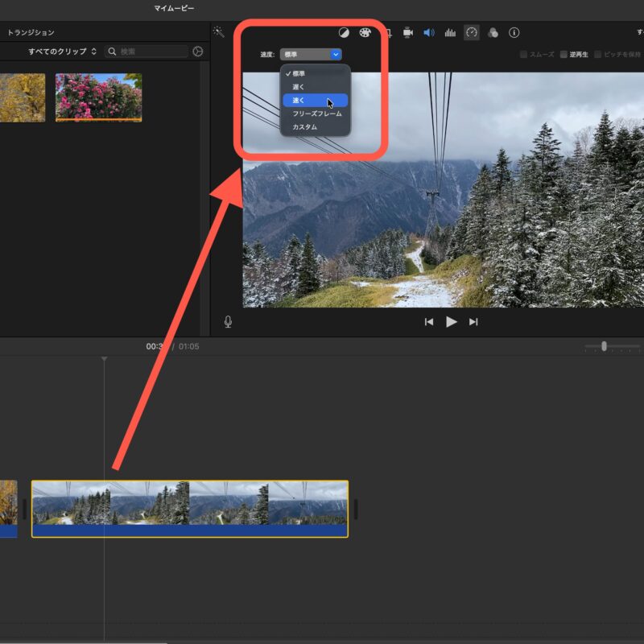Screen dimensions: 644x644
Task: Toggle the 逆再生 reverse checkbox
Action: 563,55
